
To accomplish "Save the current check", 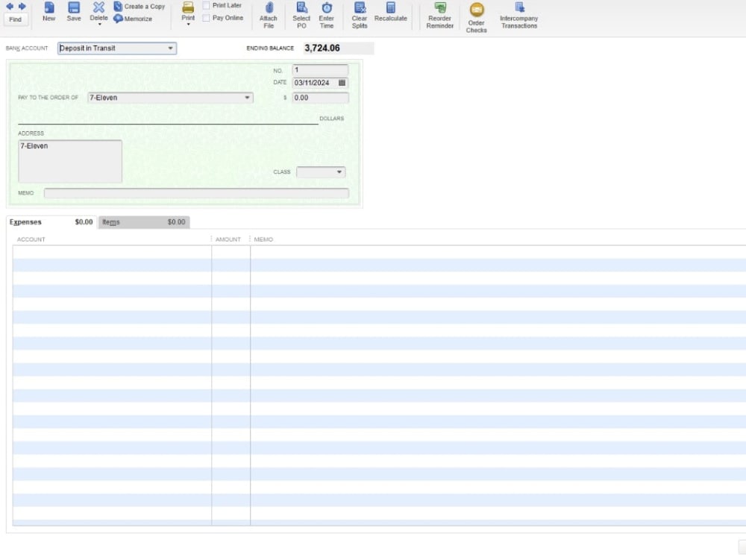I will point(74,12).
